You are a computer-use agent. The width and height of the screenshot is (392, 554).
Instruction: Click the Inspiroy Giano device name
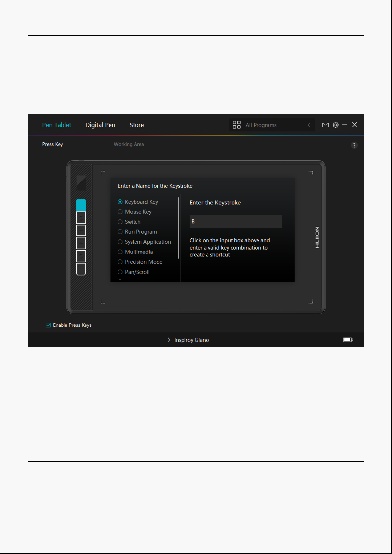(192, 340)
